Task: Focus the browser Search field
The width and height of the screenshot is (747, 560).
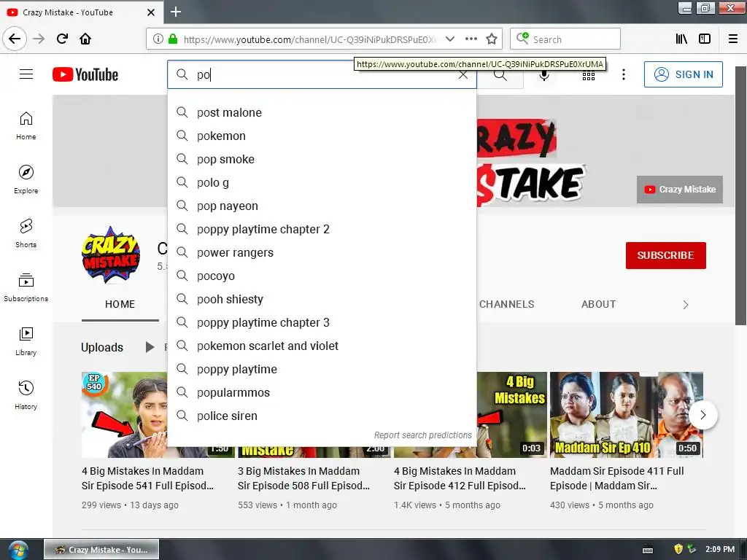Action: click(x=565, y=39)
